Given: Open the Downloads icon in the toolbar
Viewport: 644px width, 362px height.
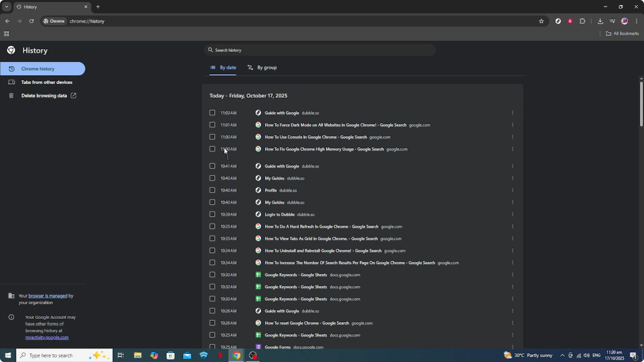Looking at the screenshot, I should (600, 21).
